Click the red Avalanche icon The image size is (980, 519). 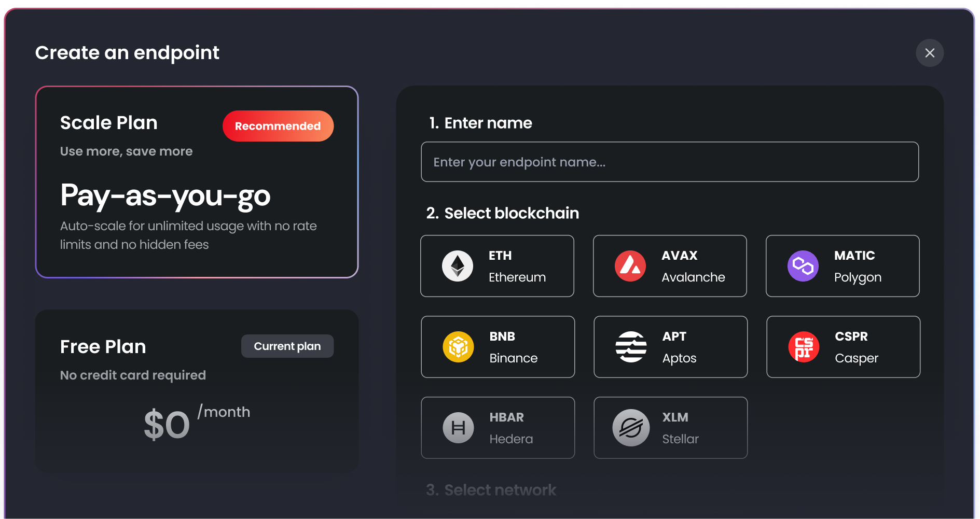(x=631, y=266)
